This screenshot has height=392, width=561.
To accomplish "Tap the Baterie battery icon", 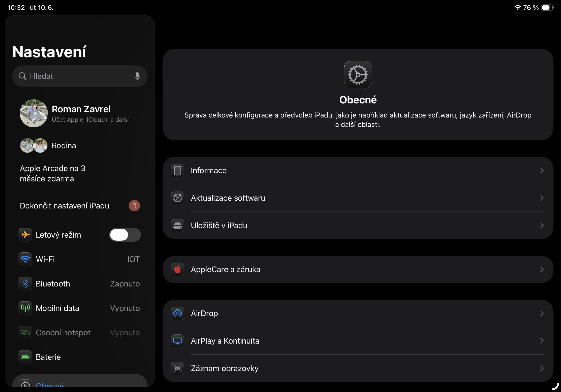I will (x=25, y=357).
